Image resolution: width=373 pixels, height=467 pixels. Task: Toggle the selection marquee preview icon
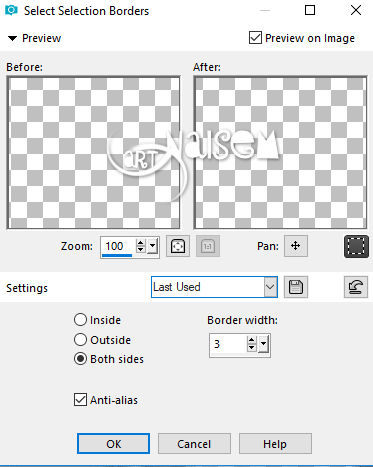click(356, 246)
